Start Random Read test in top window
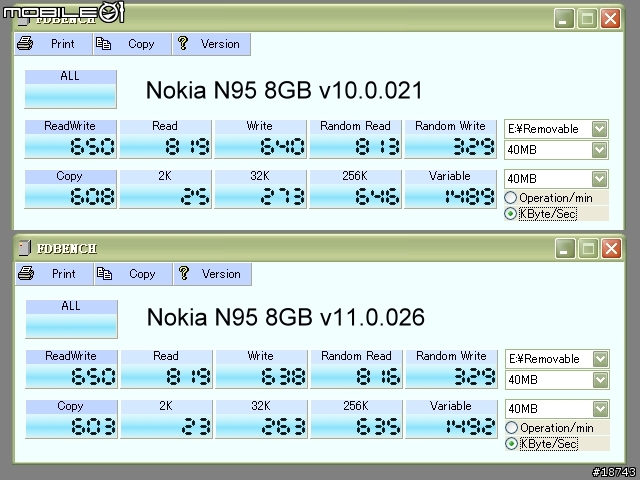Screen dimensions: 640x480 pyautogui.click(x=355, y=139)
